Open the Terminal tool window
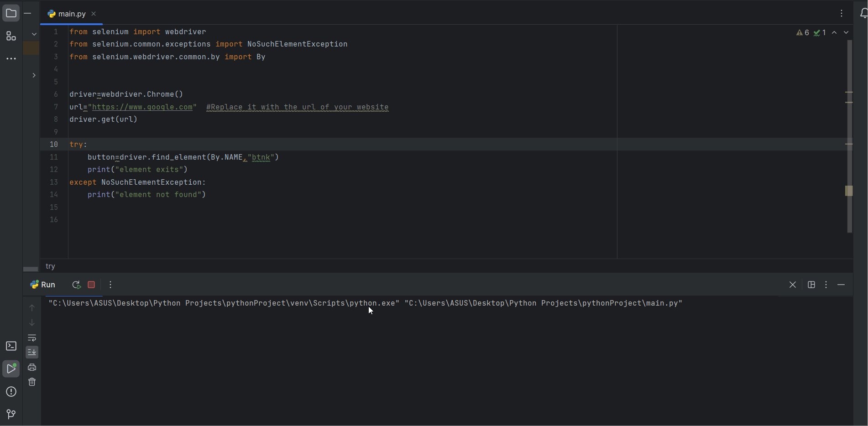Image resolution: width=868 pixels, height=426 pixels. click(x=11, y=347)
